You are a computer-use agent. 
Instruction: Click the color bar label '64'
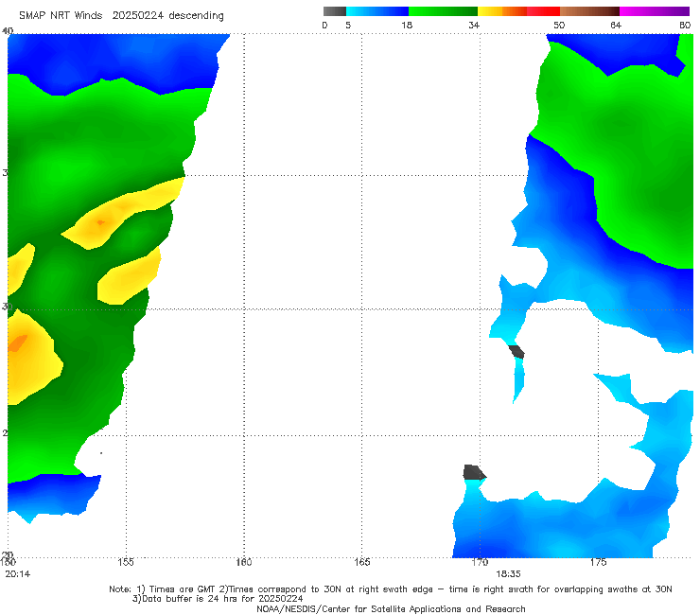pyautogui.click(x=616, y=25)
